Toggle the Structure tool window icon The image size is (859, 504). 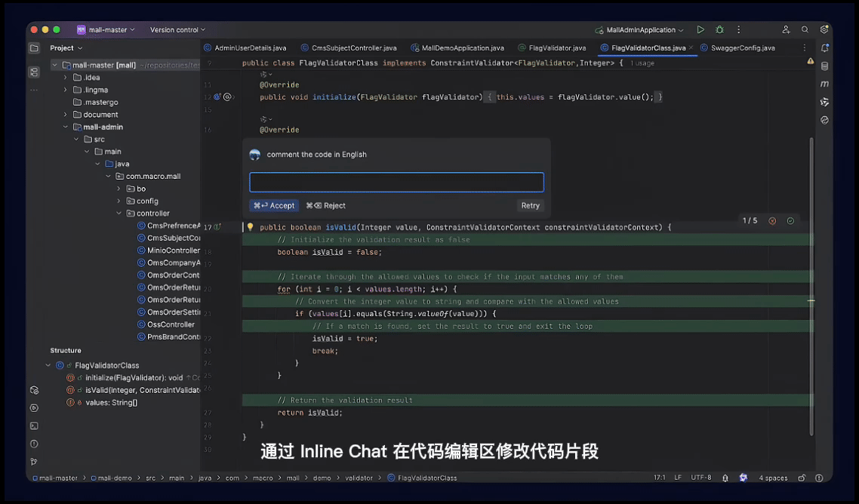34,72
